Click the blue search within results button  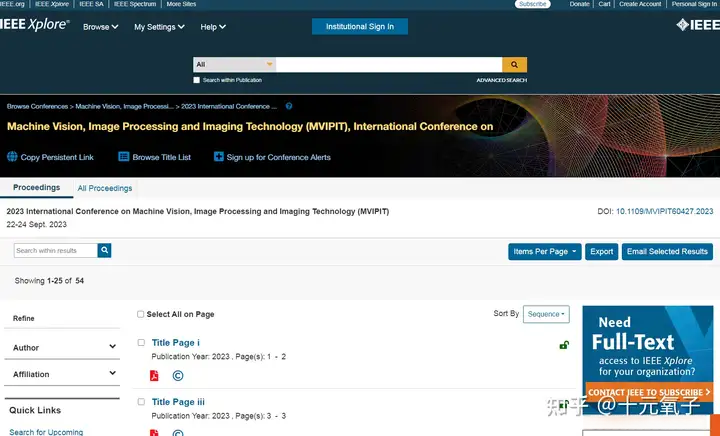104,250
